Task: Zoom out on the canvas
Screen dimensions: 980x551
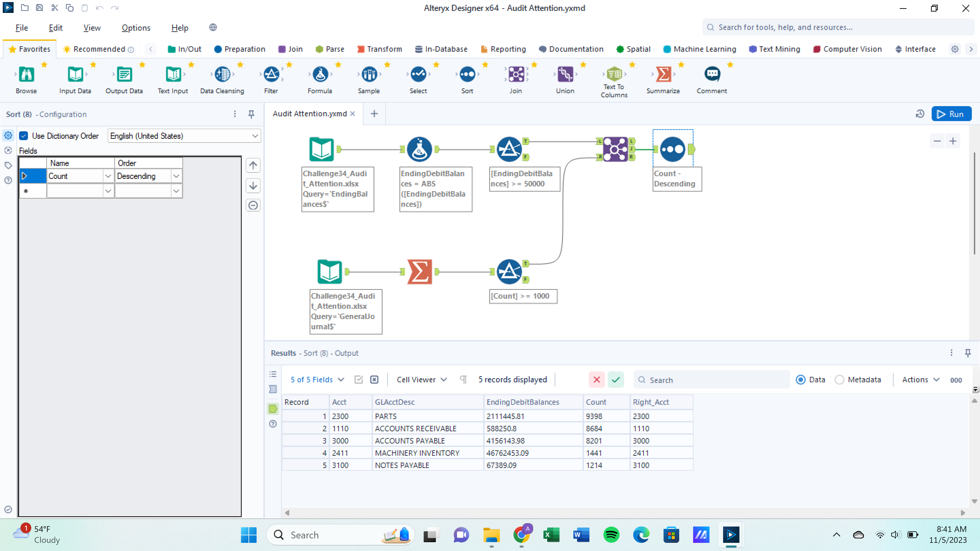Action: coord(937,141)
